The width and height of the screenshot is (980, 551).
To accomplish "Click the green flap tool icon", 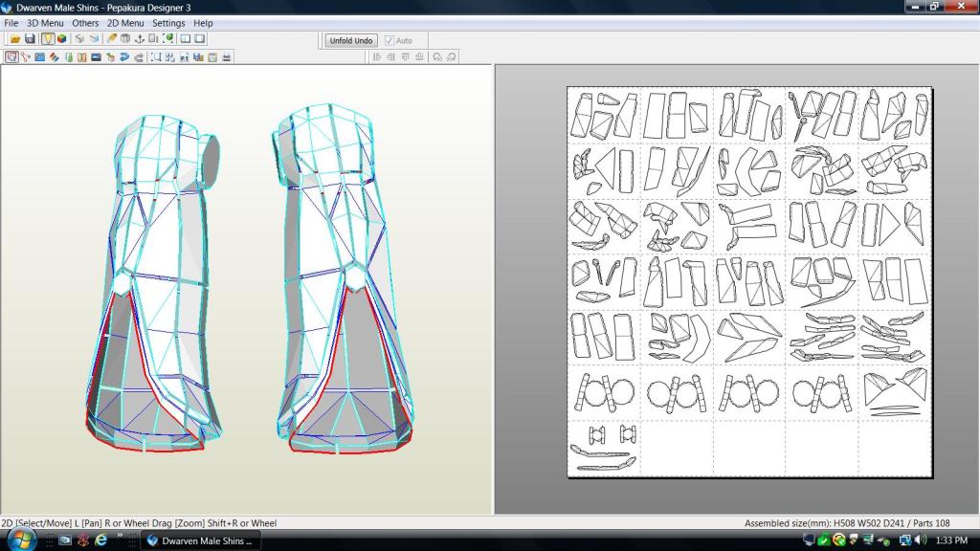I will [69, 56].
